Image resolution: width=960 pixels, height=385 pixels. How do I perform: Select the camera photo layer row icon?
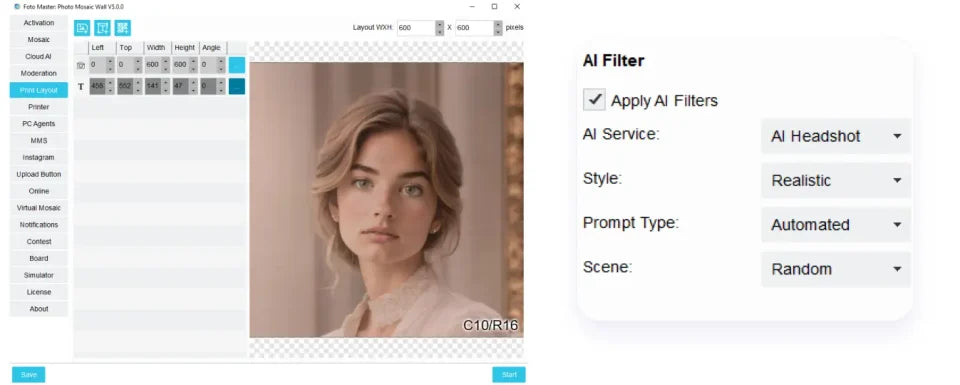tap(81, 65)
